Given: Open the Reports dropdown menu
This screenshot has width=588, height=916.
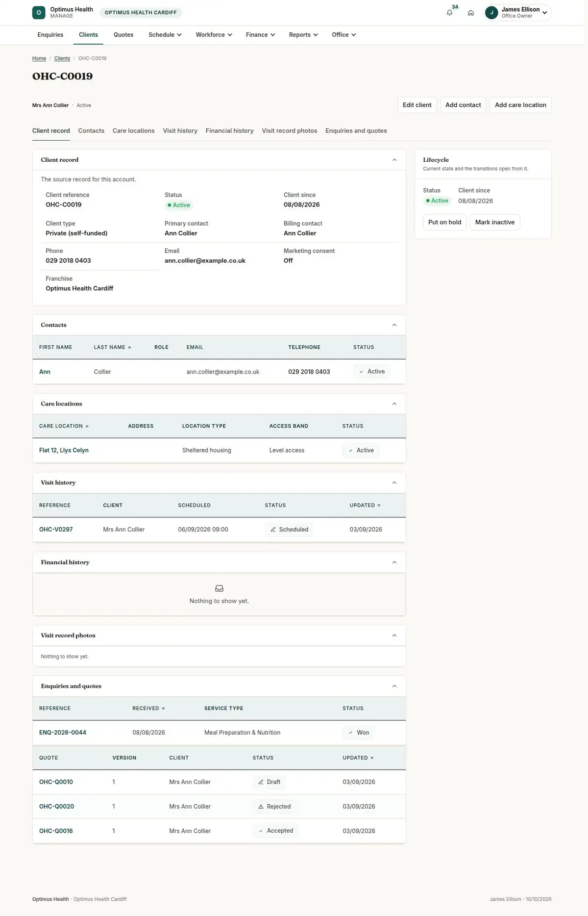Looking at the screenshot, I should click(303, 35).
